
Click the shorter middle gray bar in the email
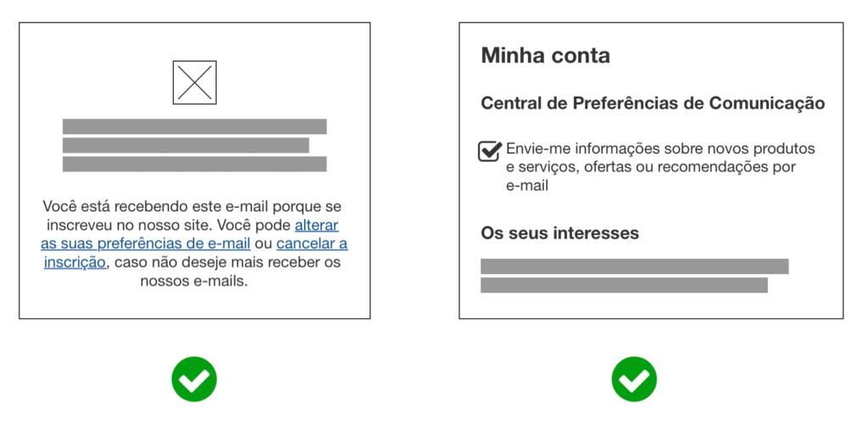pyautogui.click(x=186, y=145)
